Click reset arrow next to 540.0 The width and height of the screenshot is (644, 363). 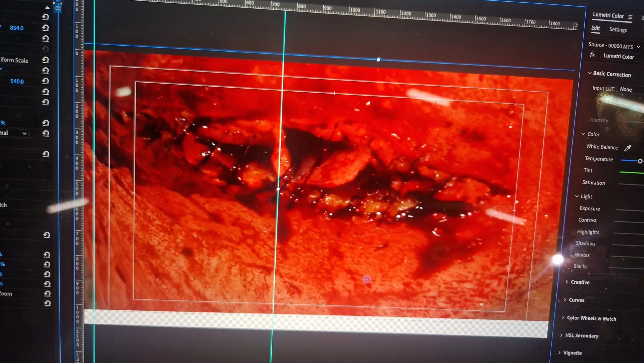coord(46,81)
